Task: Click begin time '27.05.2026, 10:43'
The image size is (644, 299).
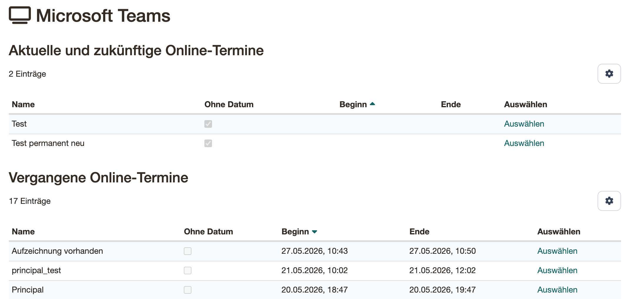Action: [x=314, y=251]
